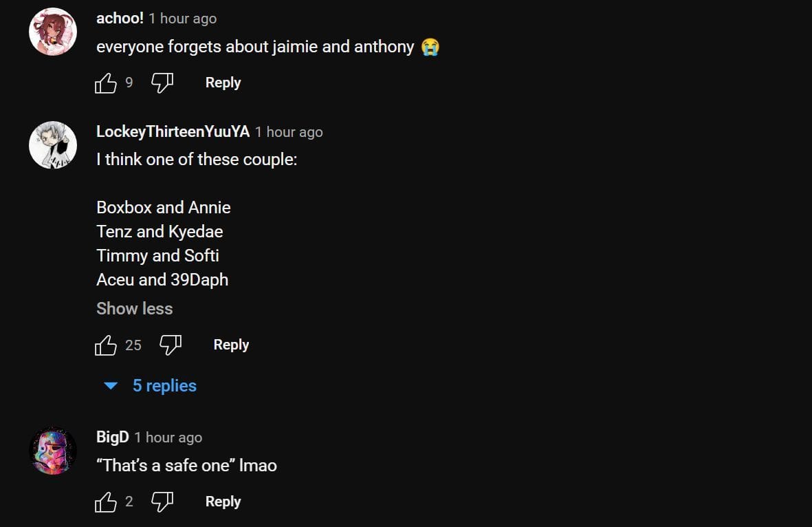Go to the BigD channel name link
This screenshot has width=812, height=527.
coord(112,438)
